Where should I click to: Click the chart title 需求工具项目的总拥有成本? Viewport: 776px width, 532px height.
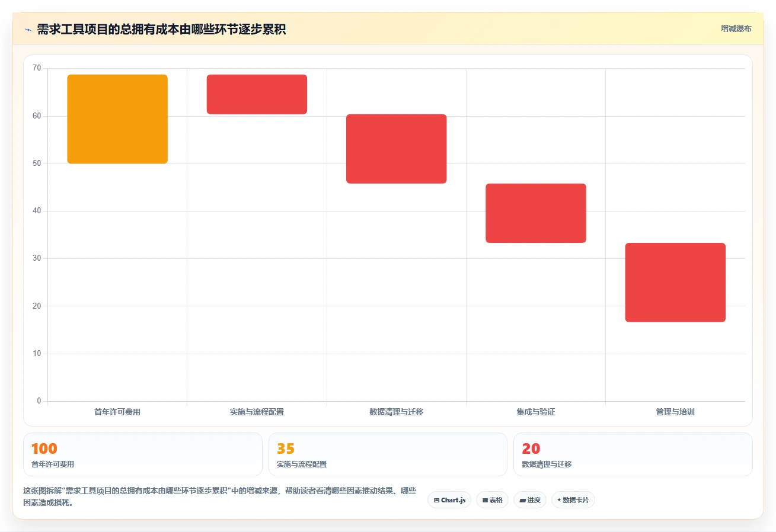pos(161,30)
